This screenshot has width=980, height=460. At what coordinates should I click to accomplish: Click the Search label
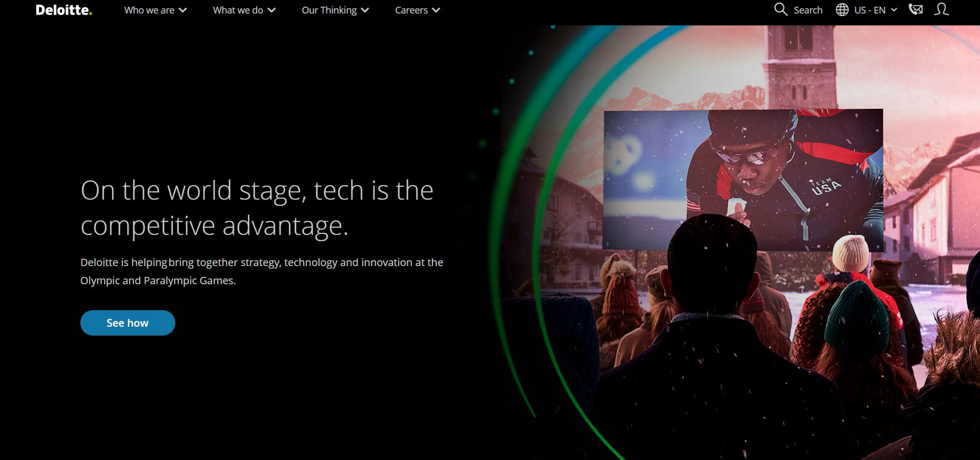tap(808, 10)
